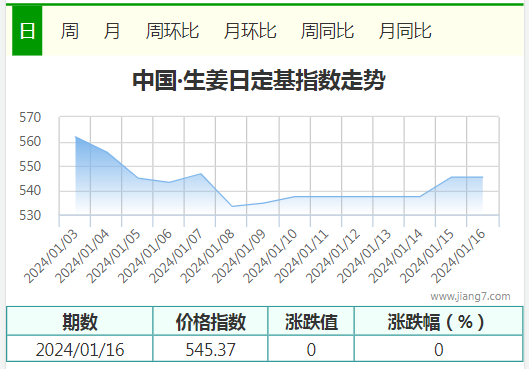Click the 2024/01/16 final data point
The height and width of the screenshot is (369, 529).
coord(482,177)
